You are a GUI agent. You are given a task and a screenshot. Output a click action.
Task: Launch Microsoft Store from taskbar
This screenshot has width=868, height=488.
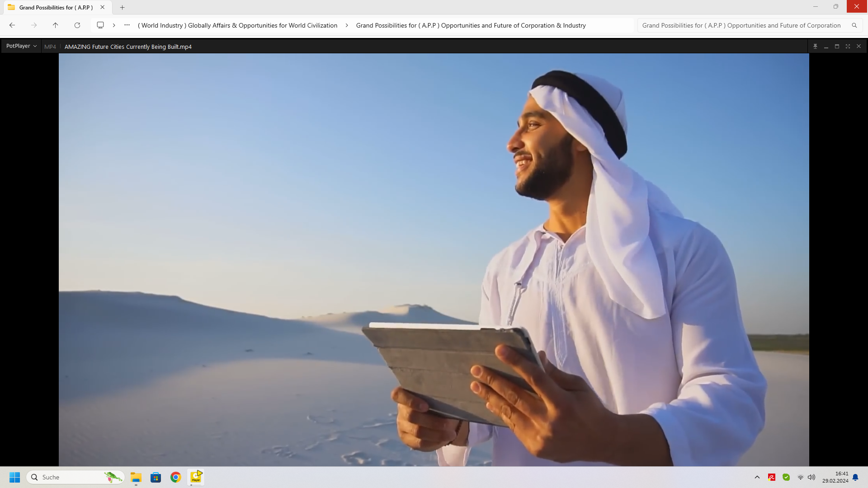(156, 477)
